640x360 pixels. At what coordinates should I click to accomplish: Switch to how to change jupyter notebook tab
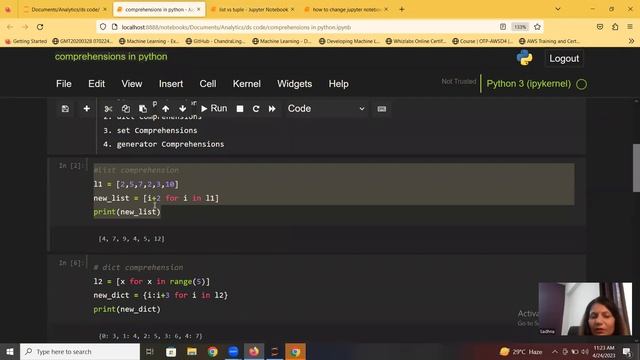point(347,9)
